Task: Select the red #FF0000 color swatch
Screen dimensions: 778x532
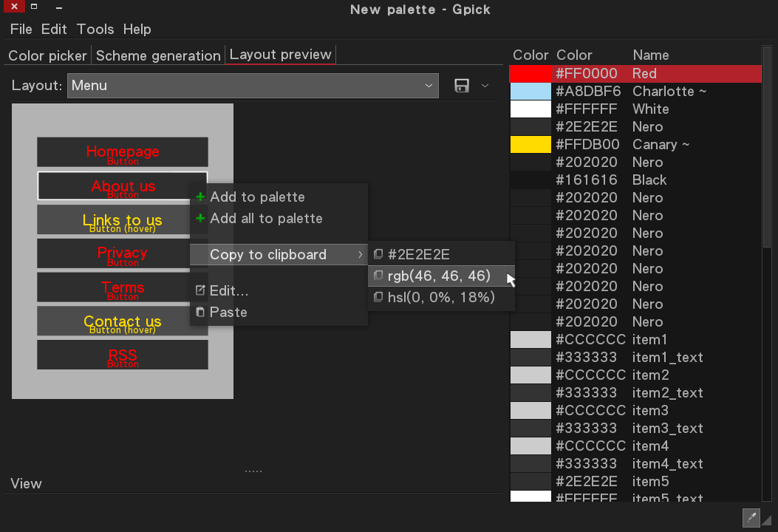Action: coord(530,73)
